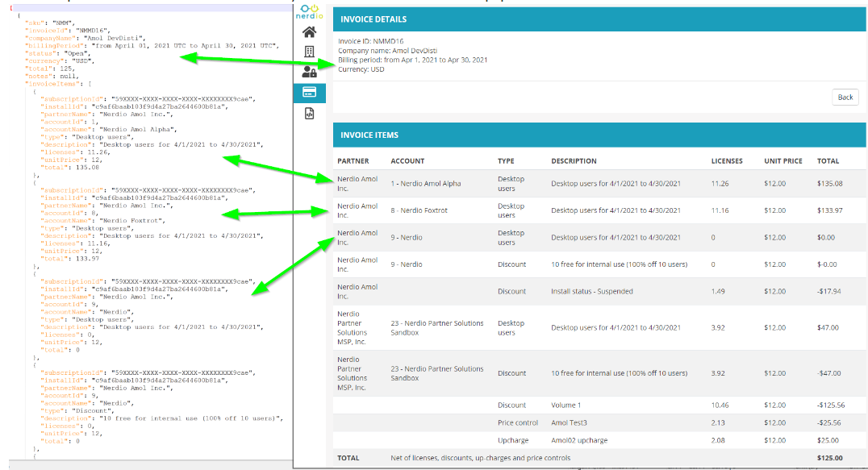Click the Back button
868x470 pixels.
[x=845, y=98]
